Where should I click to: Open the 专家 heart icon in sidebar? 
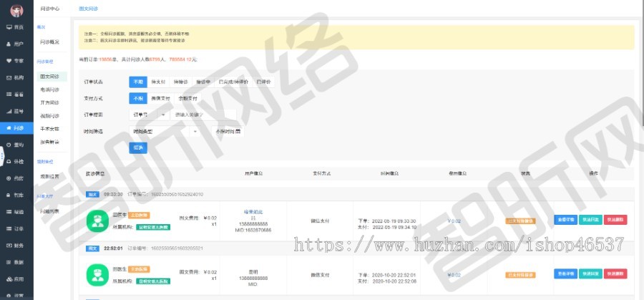click(x=9, y=61)
